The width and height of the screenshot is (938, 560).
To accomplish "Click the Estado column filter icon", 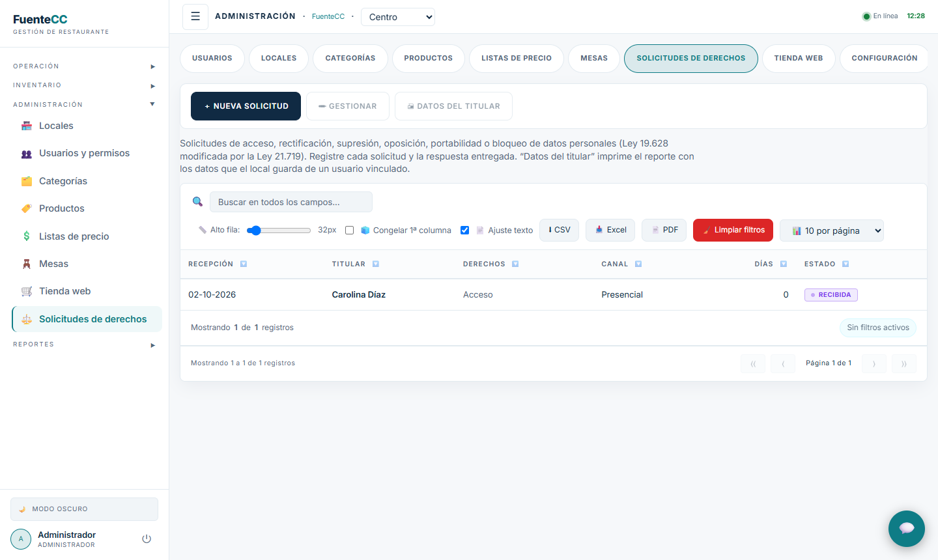I will coord(846,264).
